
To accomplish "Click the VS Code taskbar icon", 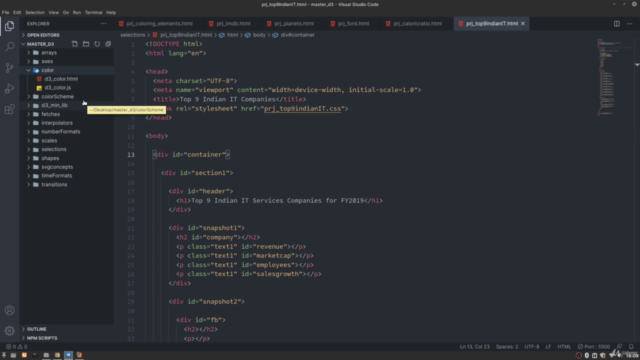I will tap(68, 355).
